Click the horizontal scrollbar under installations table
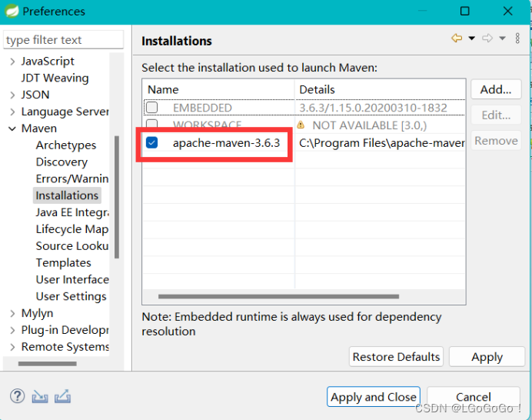This screenshot has width=532, height=420. 278,296
